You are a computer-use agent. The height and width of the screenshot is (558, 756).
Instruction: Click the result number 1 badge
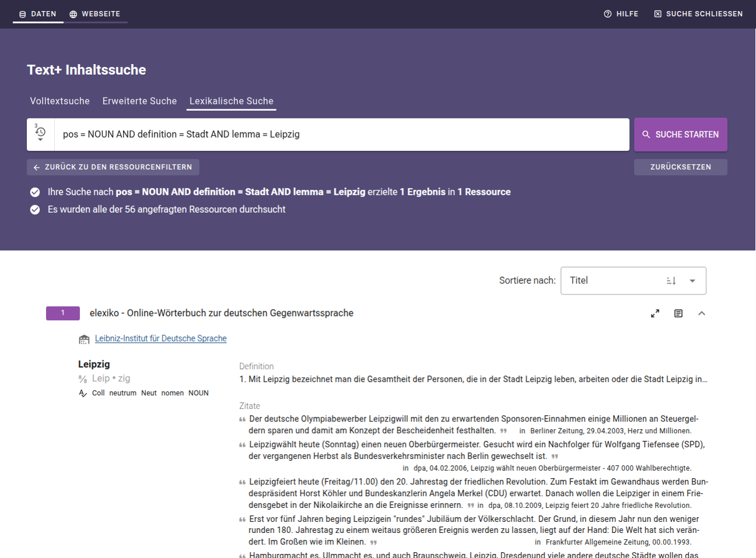point(63,313)
